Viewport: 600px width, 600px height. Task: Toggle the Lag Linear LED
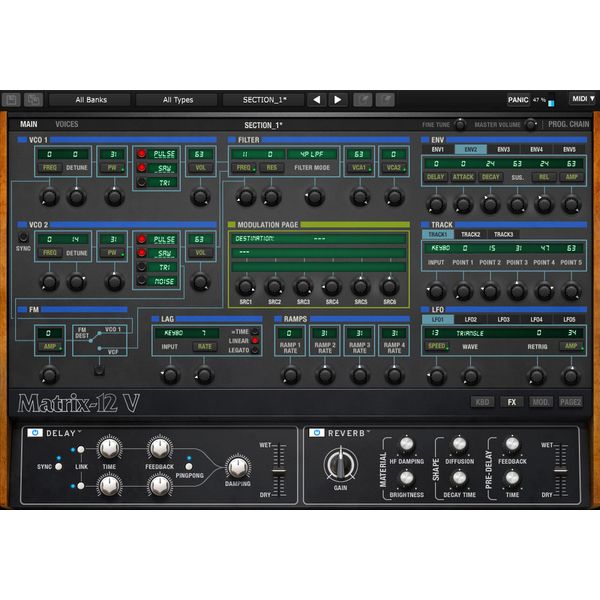click(255, 341)
